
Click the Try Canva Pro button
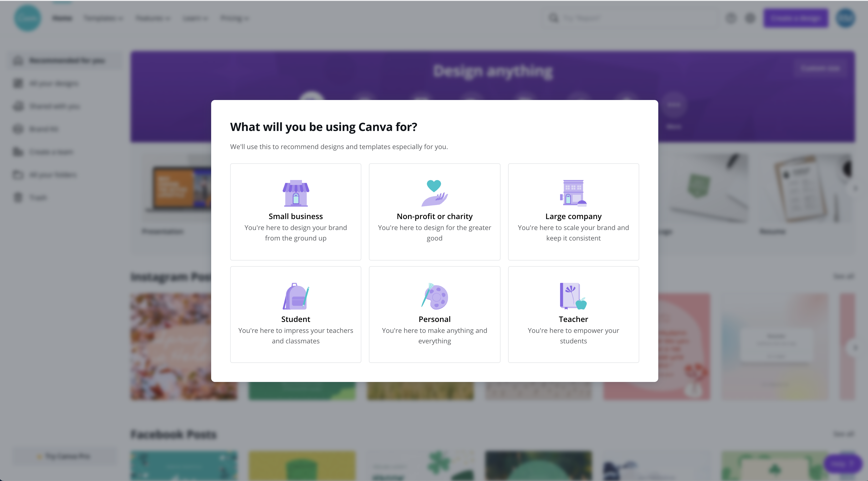coord(65,456)
